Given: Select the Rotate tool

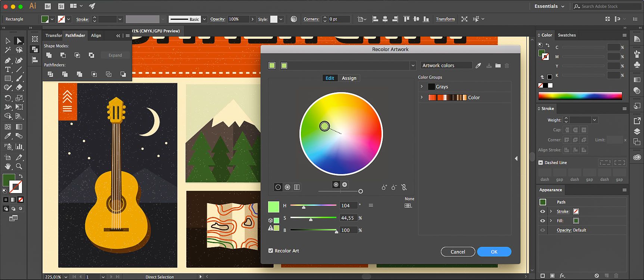Looking at the screenshot, I should 7,98.
